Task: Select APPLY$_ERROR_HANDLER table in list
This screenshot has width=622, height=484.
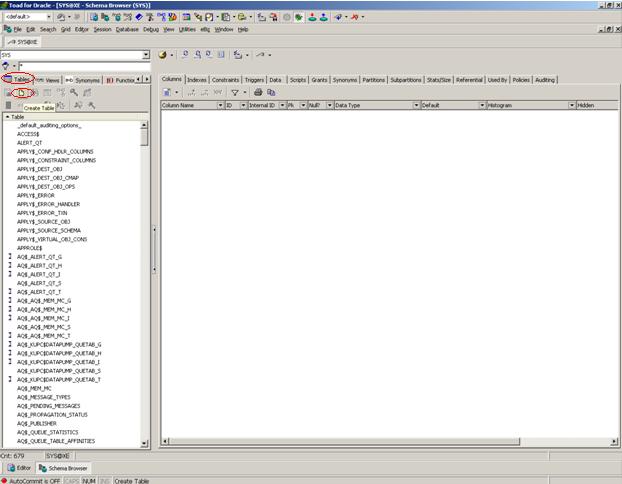Action: pyautogui.click(x=48, y=204)
